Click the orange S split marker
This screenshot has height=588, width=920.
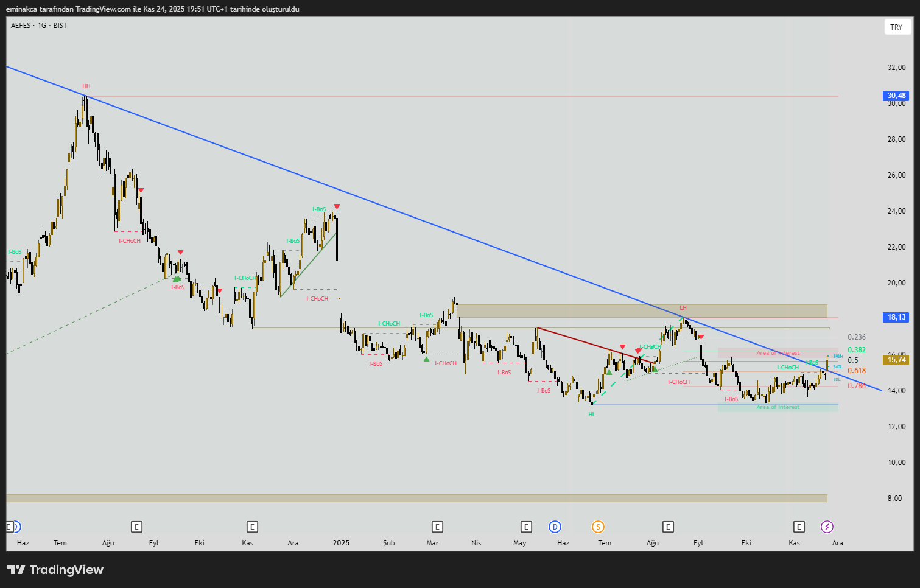tap(598, 527)
